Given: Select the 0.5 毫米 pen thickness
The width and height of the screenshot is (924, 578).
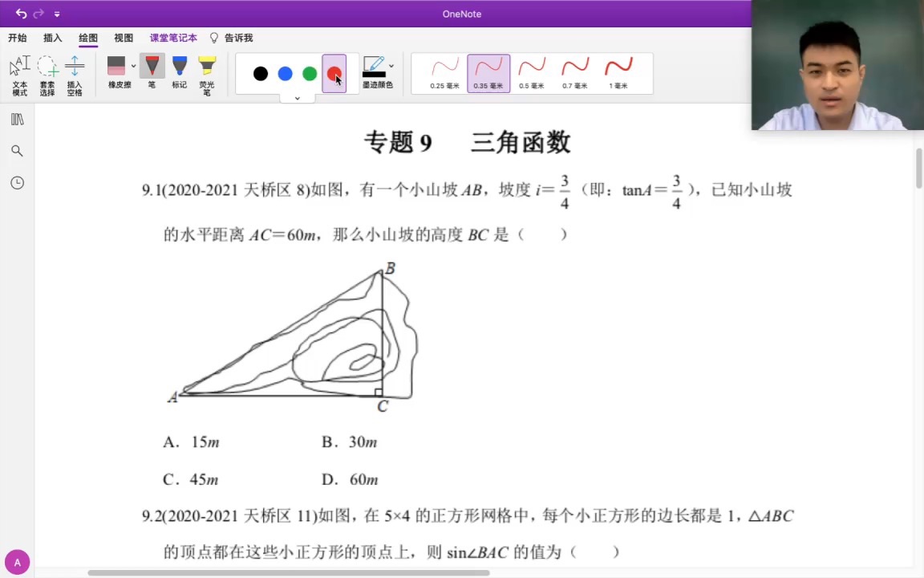Looking at the screenshot, I should [x=532, y=72].
